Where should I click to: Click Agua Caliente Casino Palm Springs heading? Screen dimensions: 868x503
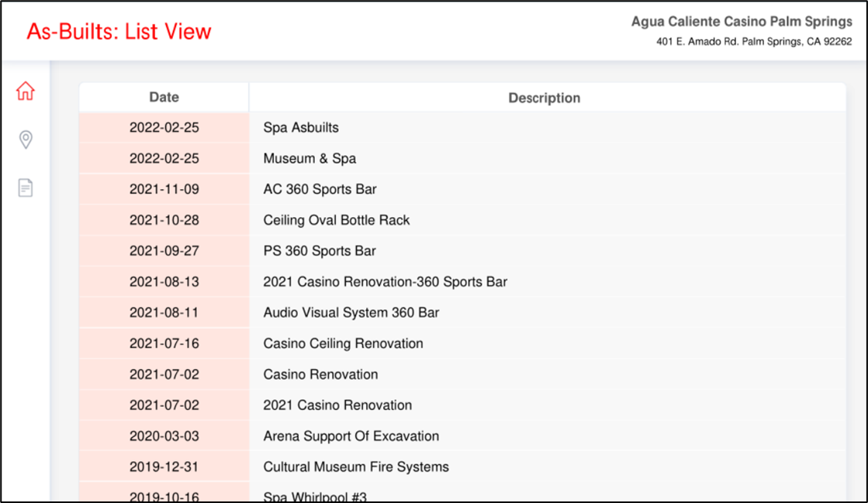tap(742, 22)
